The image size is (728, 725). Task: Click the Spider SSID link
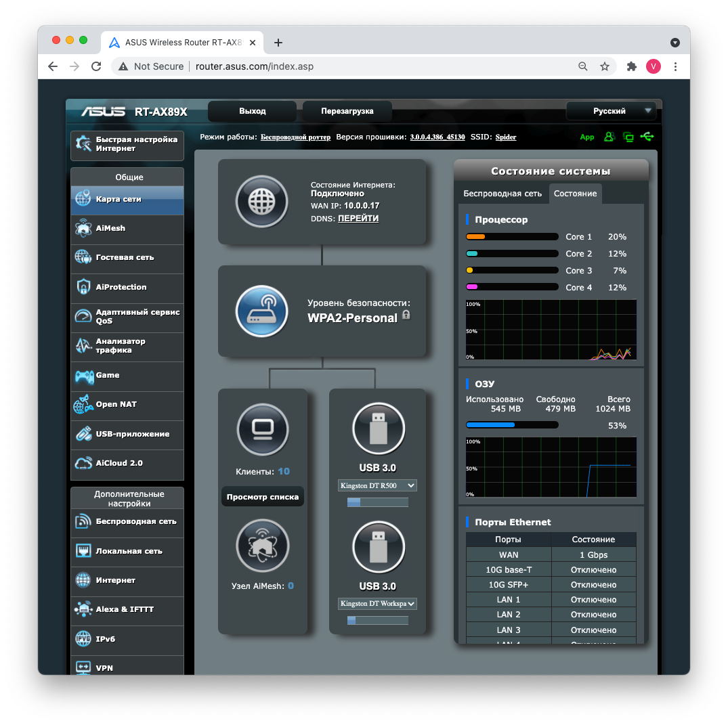506,137
